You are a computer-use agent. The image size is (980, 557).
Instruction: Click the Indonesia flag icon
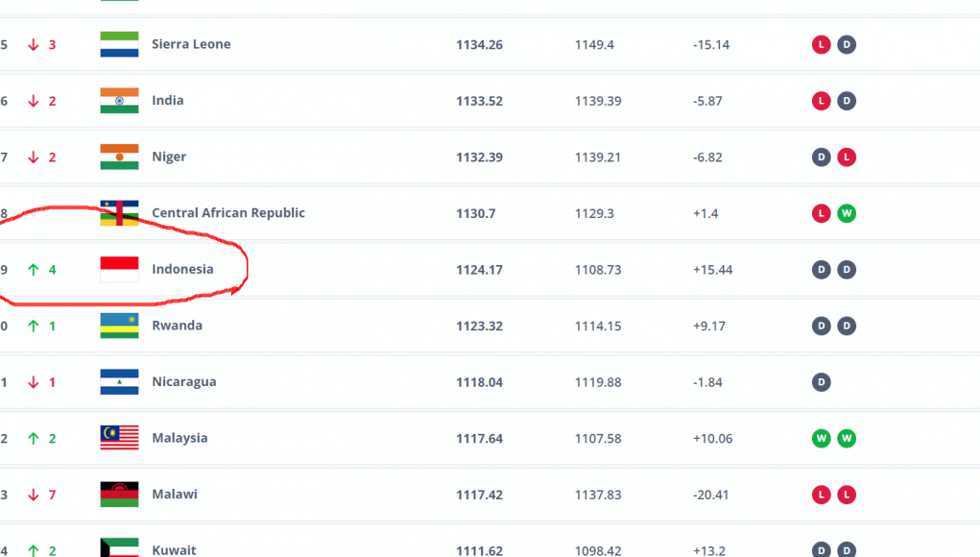pos(119,270)
